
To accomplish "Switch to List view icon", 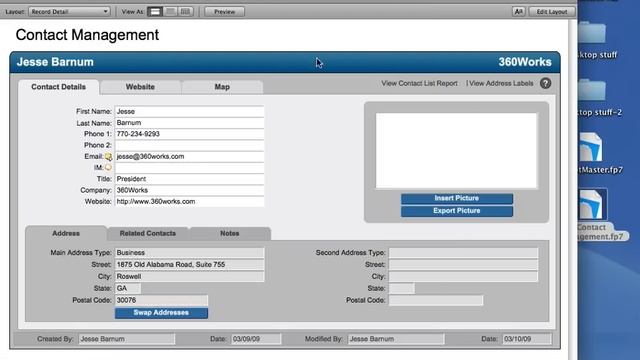I will click(171, 11).
